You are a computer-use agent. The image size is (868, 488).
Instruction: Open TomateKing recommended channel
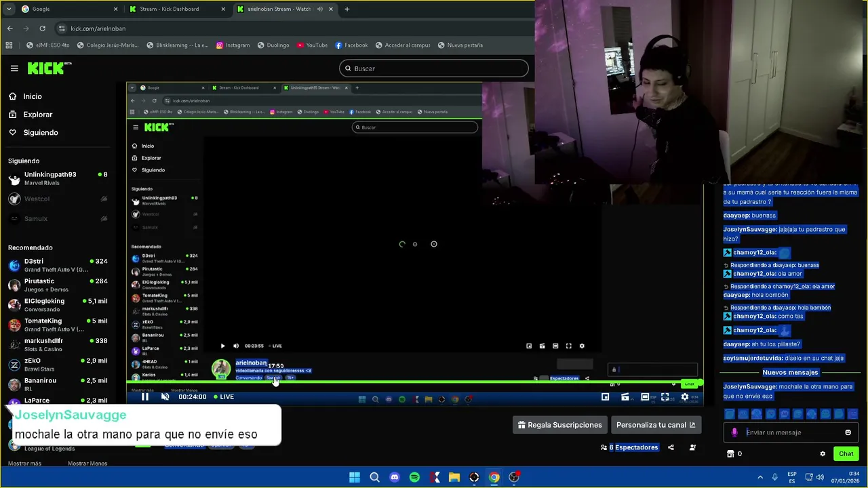pyautogui.click(x=58, y=325)
